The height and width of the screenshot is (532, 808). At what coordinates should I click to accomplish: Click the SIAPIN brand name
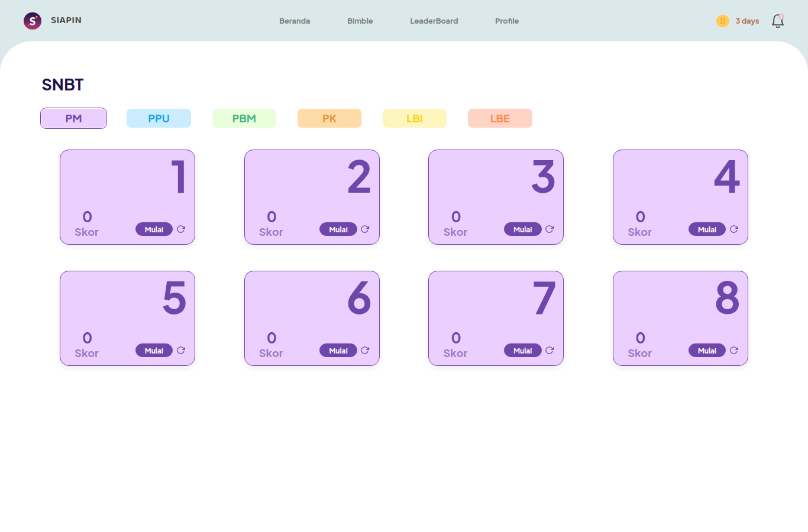coord(66,20)
